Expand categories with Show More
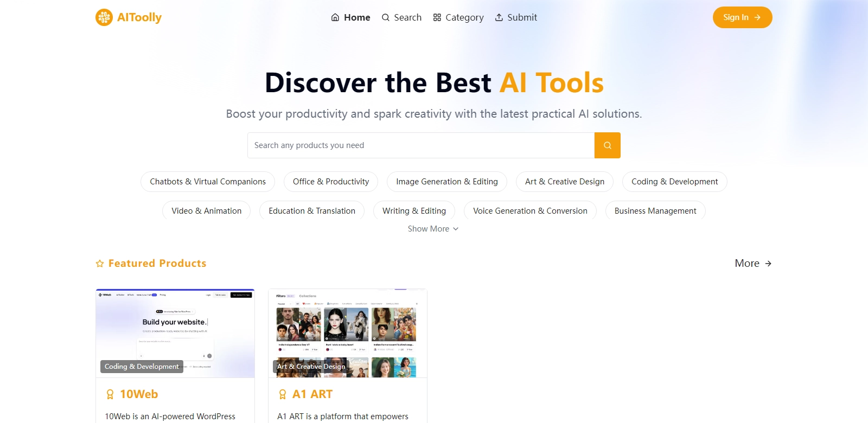The height and width of the screenshot is (423, 868). 433,229
